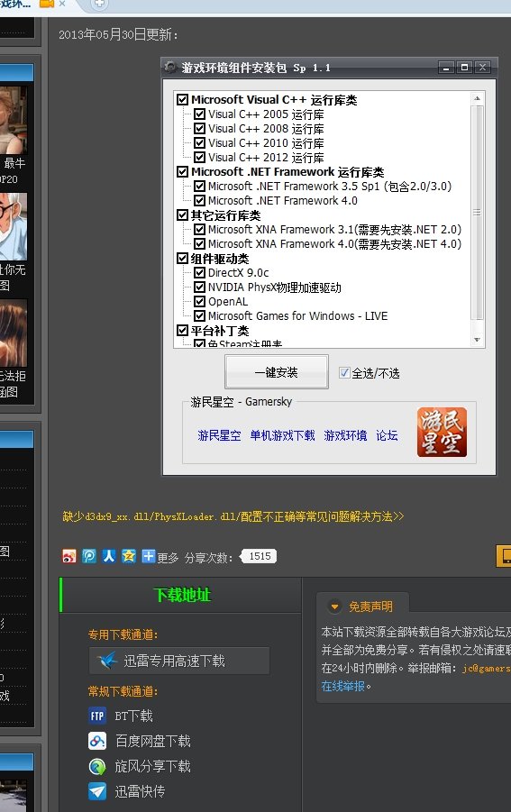Share to Renren icon

pos(109,556)
